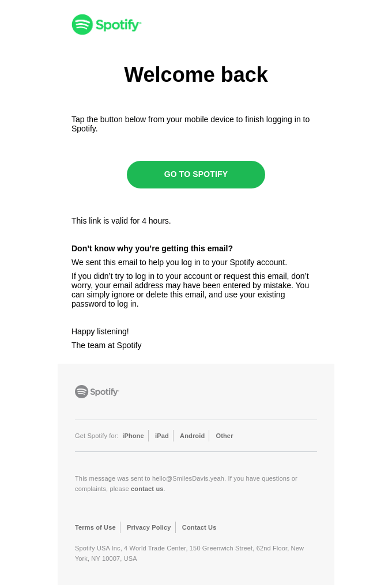Click the Contact Us footer link
This screenshot has height=585, width=392.
[x=199, y=527]
